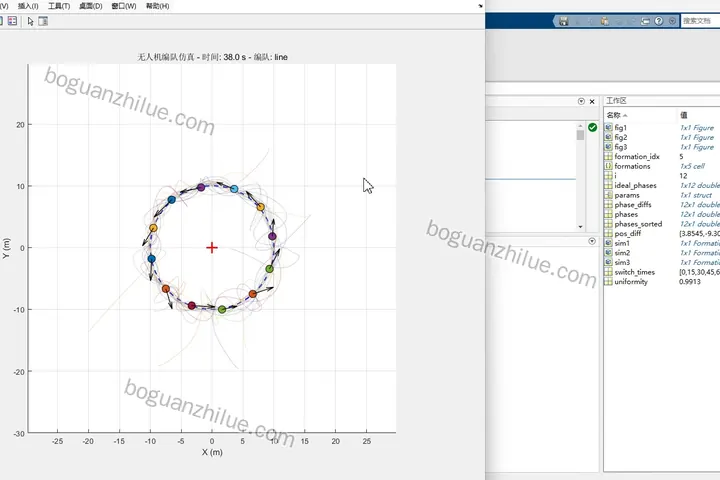Viewport: 720px width, 480px height.
Task: Select the uniformity variable icon
Action: 608,282
